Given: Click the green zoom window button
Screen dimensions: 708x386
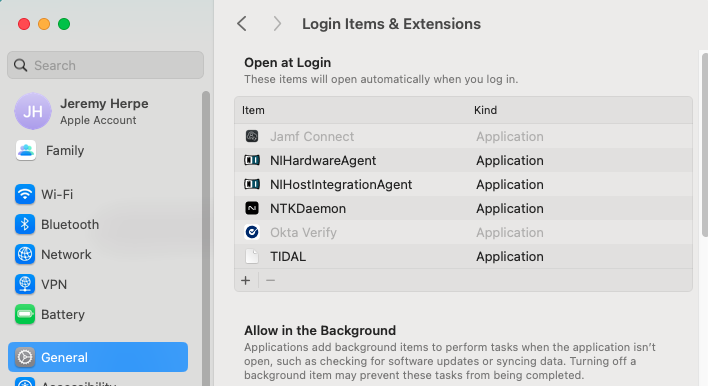Looking at the screenshot, I should pos(64,24).
